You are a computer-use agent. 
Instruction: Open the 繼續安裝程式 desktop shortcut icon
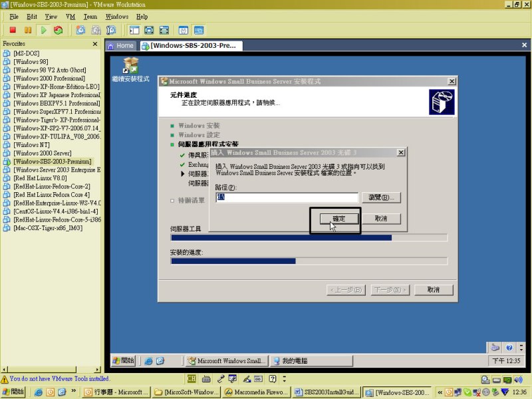coord(130,70)
